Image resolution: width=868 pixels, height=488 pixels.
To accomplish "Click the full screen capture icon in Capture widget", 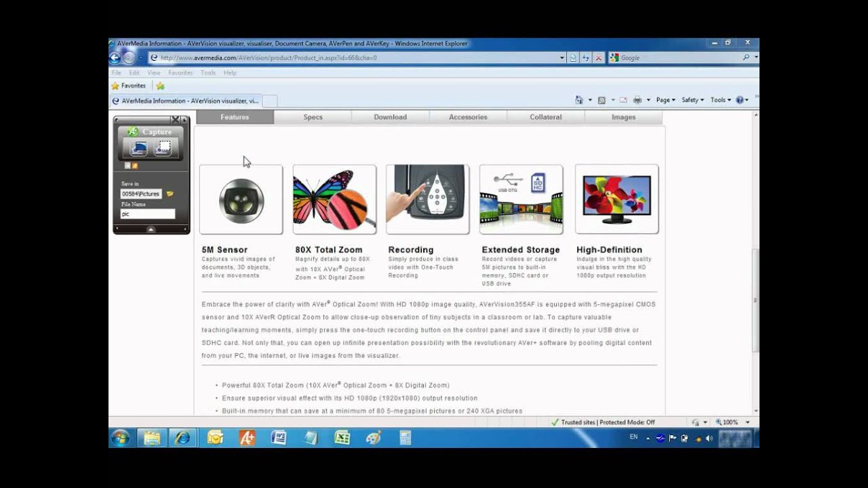I will click(x=139, y=148).
